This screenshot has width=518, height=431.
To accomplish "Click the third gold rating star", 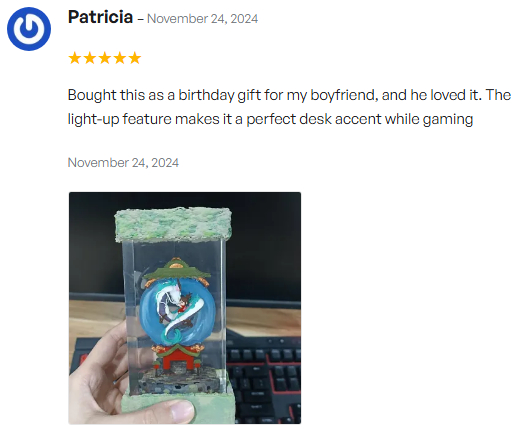I will (105, 58).
